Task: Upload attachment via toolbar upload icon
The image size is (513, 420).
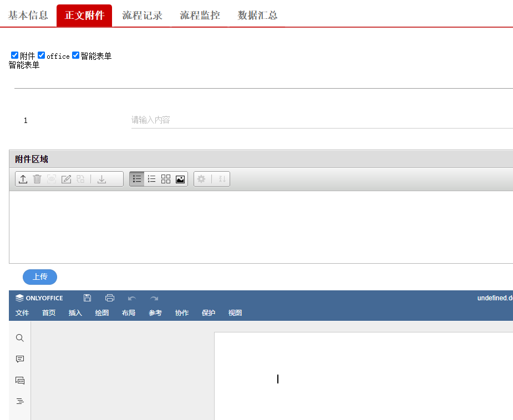Action: click(23, 179)
